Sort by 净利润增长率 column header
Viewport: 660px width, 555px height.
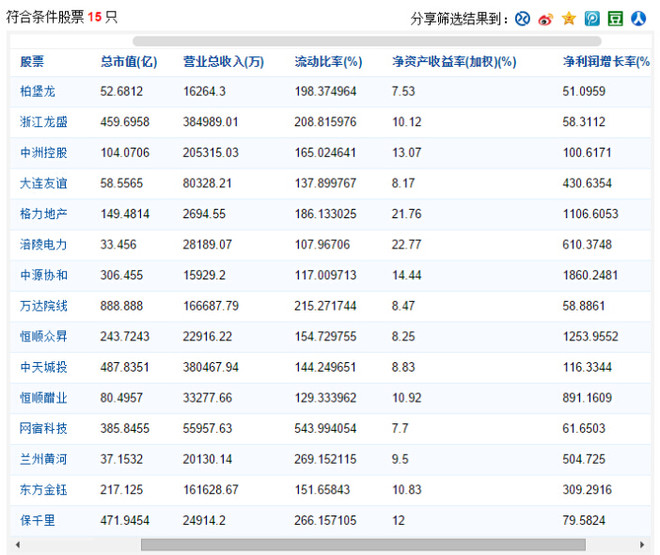pos(606,61)
